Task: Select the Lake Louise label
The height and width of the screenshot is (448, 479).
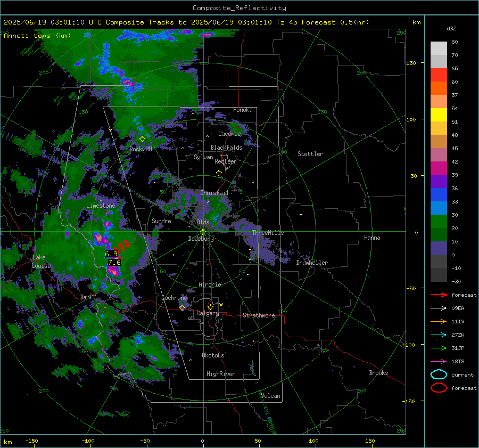Action: [x=41, y=262]
